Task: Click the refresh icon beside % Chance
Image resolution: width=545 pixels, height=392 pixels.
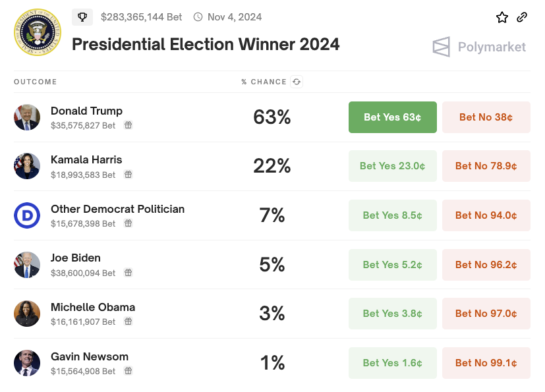Action: coord(297,82)
